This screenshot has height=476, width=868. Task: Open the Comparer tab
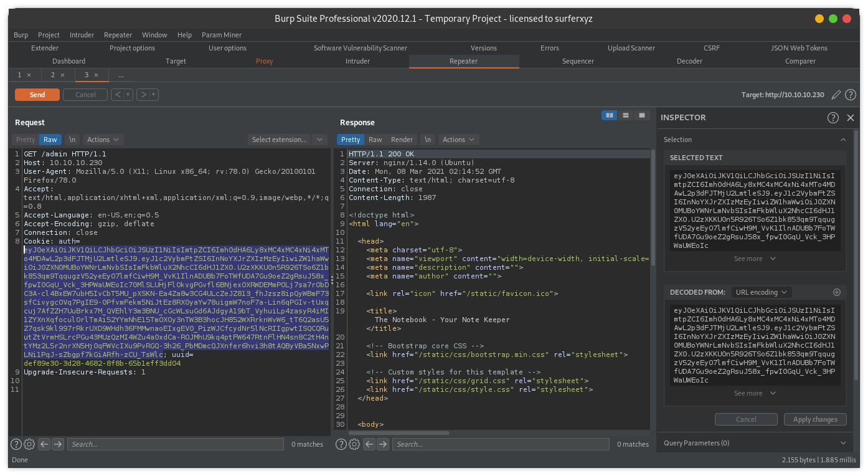(800, 61)
